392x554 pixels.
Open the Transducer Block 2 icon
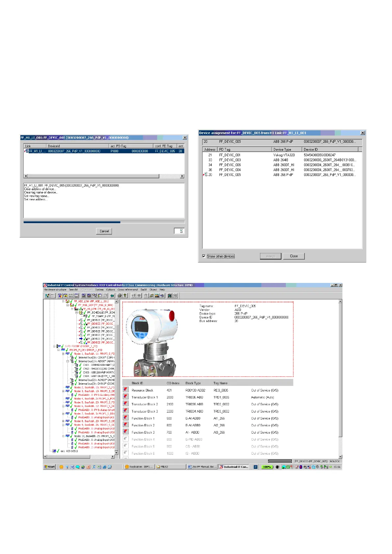[126, 403]
